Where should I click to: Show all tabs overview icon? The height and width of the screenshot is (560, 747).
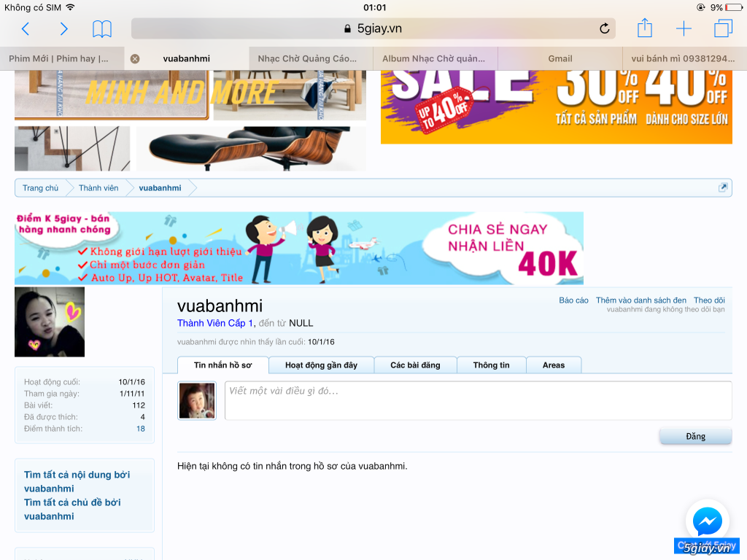coord(723,28)
